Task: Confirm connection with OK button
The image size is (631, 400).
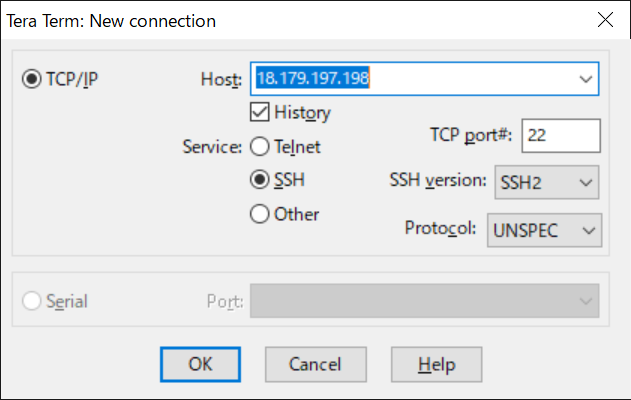Action: (200, 364)
